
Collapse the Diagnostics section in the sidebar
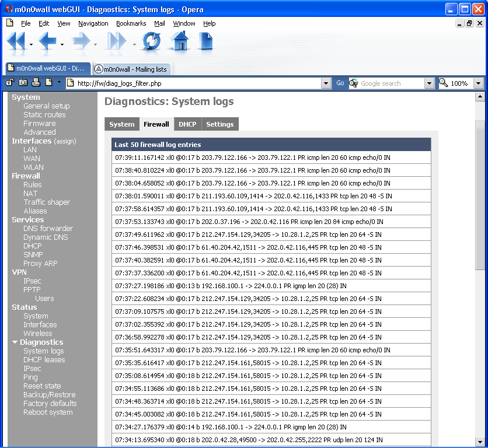(x=14, y=342)
